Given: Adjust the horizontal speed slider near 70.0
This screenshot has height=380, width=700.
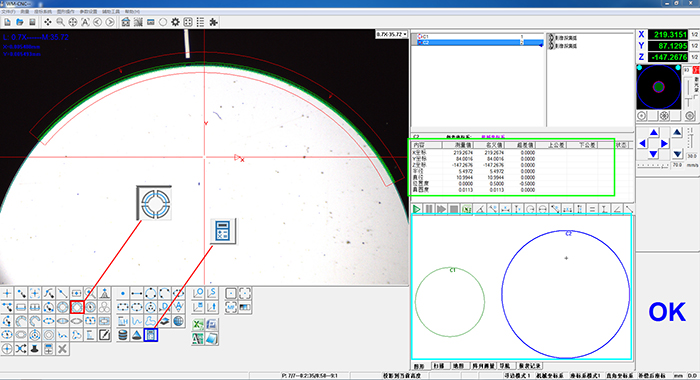Looking at the screenshot, I should 653,165.
